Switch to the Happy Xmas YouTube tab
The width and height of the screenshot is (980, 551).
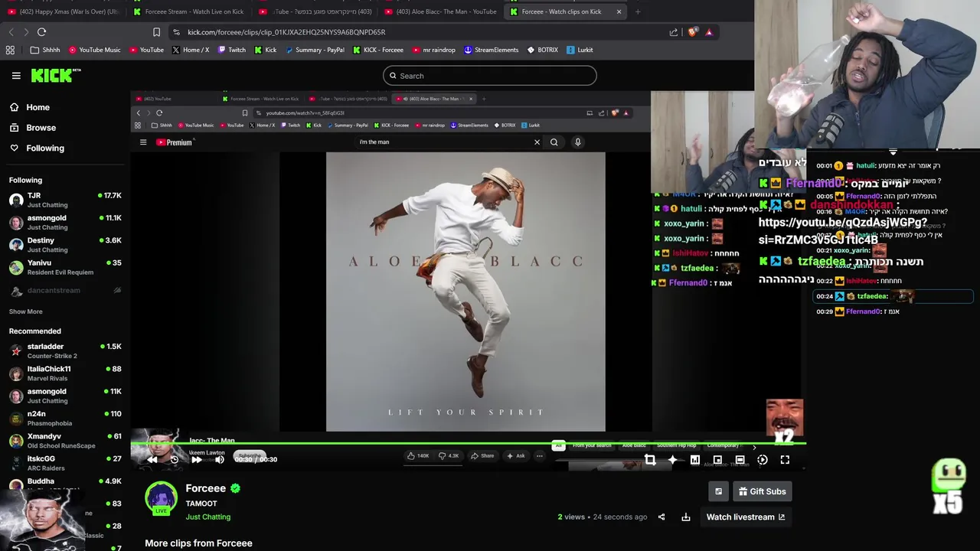(63, 11)
